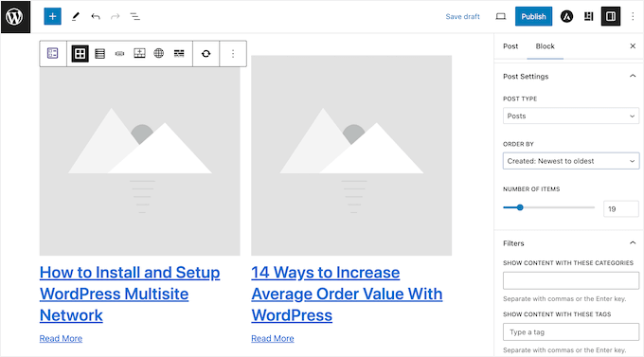Toggle the Settings sidebar panel icon
Screen dimensions: 644x357
(x=611, y=16)
